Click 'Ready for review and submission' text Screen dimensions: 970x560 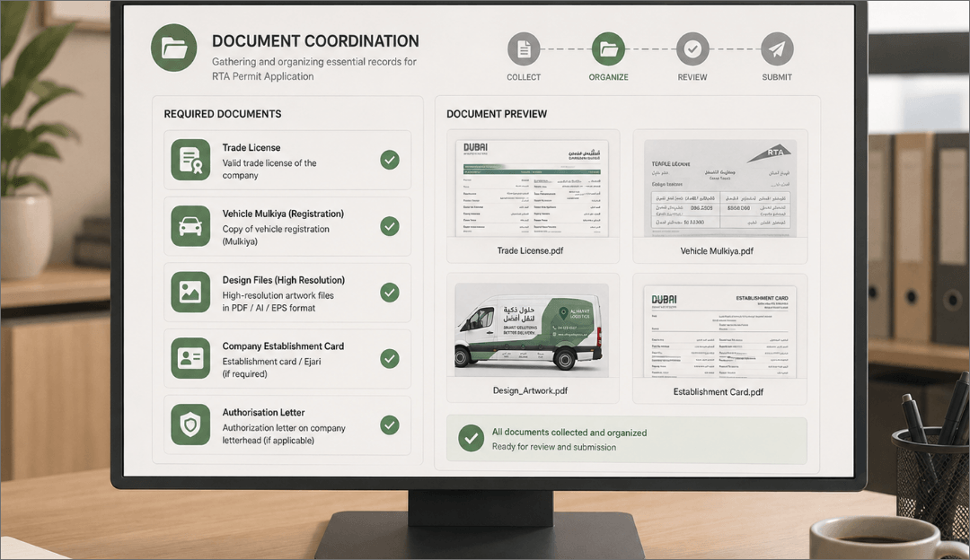pyautogui.click(x=553, y=447)
